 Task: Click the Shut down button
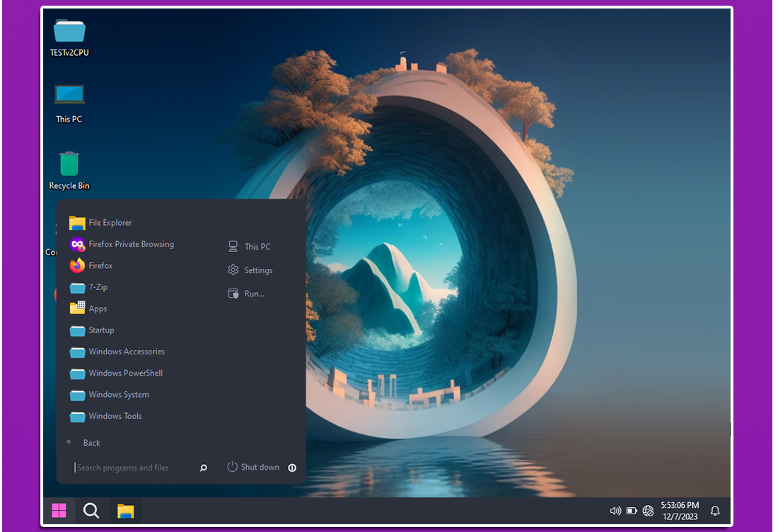point(253,467)
